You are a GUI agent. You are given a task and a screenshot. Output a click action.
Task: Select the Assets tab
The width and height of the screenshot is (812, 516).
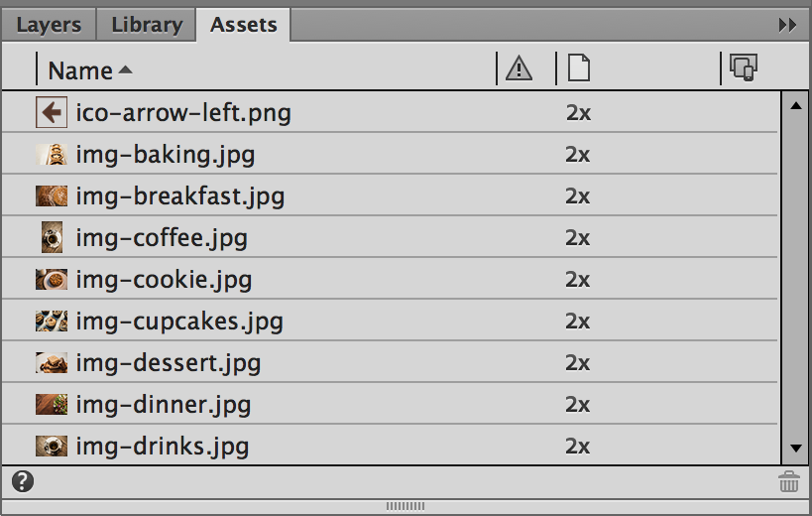tap(243, 25)
